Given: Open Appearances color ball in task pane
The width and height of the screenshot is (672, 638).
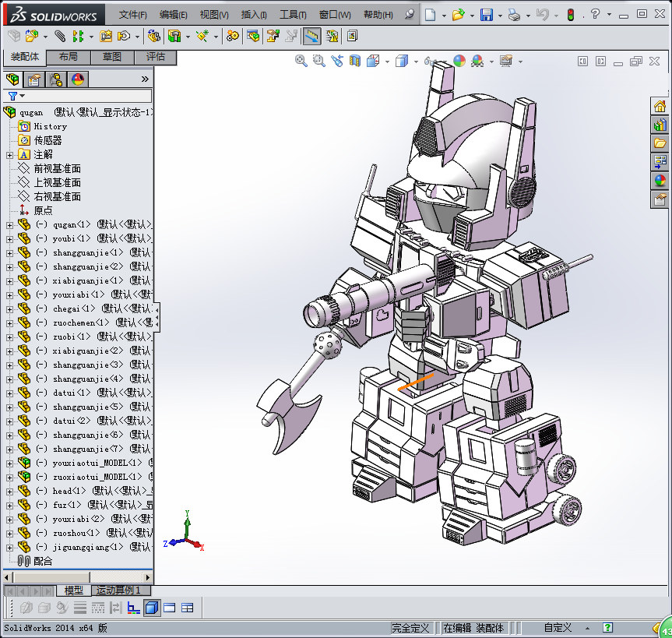Looking at the screenshot, I should [x=660, y=181].
